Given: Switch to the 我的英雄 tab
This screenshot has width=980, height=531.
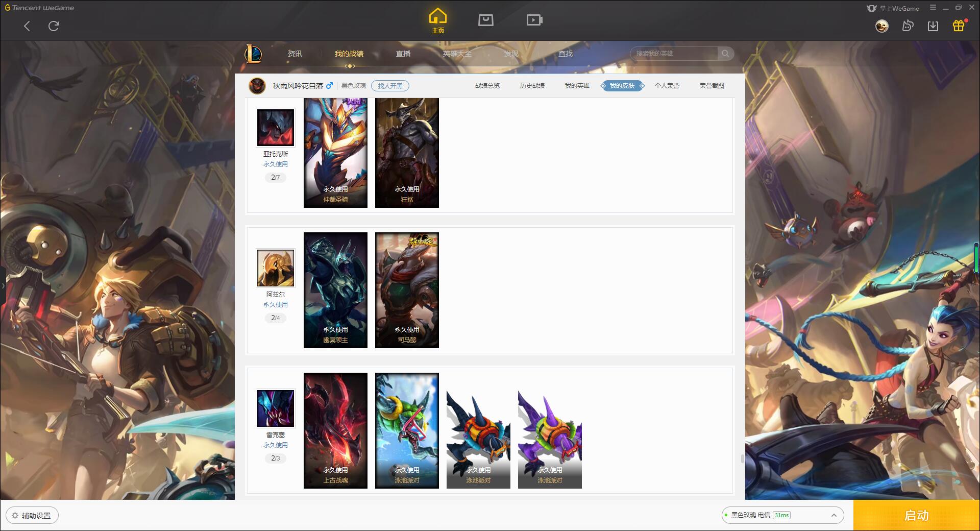Looking at the screenshot, I should pos(577,86).
